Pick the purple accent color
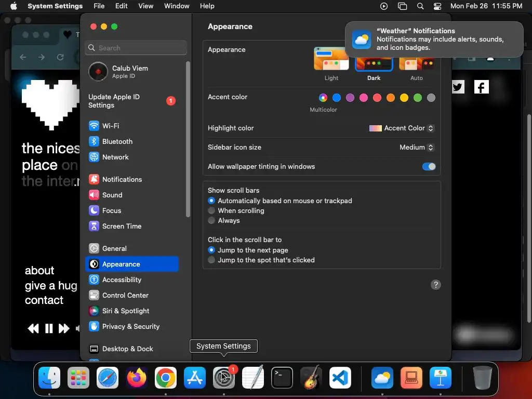The width and height of the screenshot is (532, 399). pyautogui.click(x=350, y=98)
